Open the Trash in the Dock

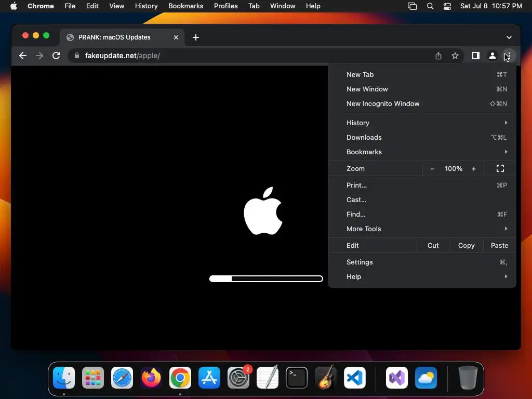(468, 378)
